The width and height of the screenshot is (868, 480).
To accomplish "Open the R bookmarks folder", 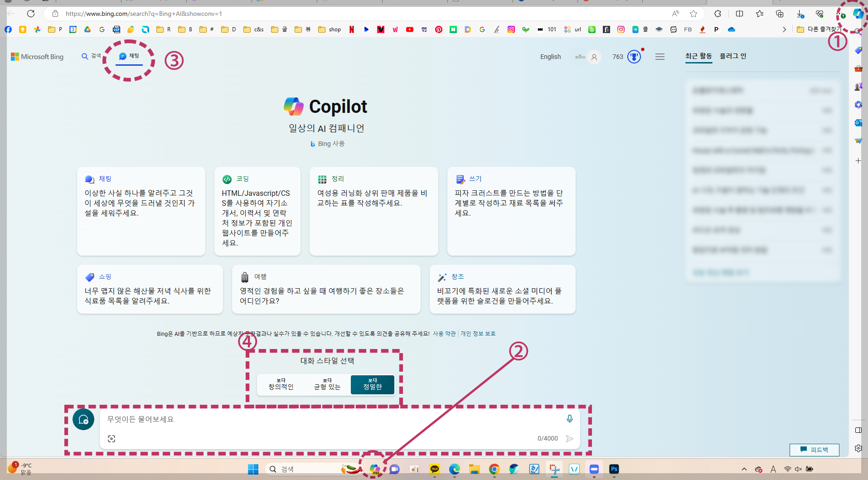I will click(163, 29).
